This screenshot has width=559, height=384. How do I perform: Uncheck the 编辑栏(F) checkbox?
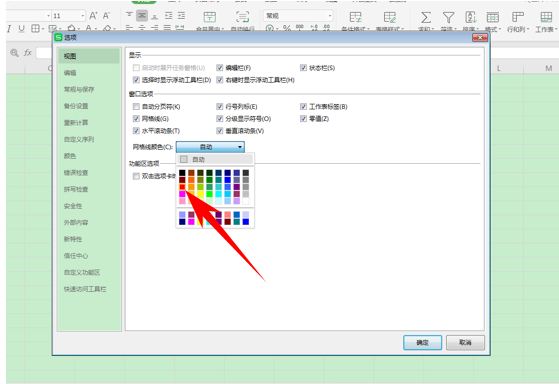click(x=220, y=68)
